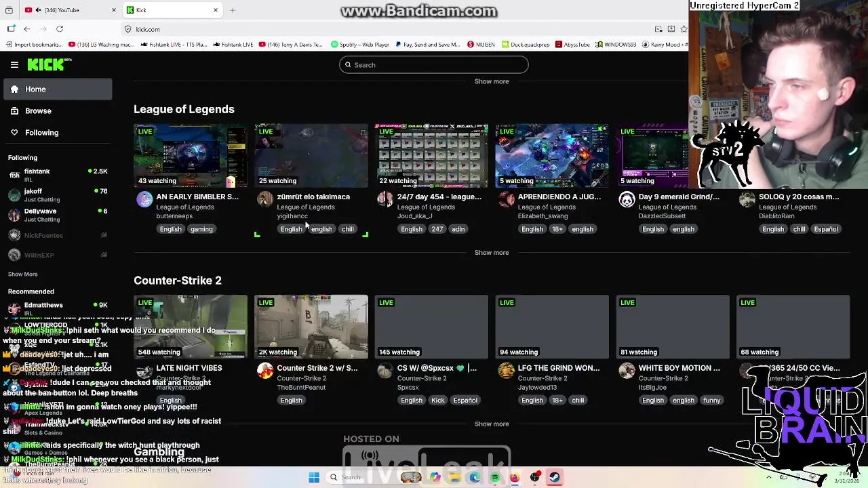
Task: Close the Kick browser tab
Action: (x=216, y=10)
